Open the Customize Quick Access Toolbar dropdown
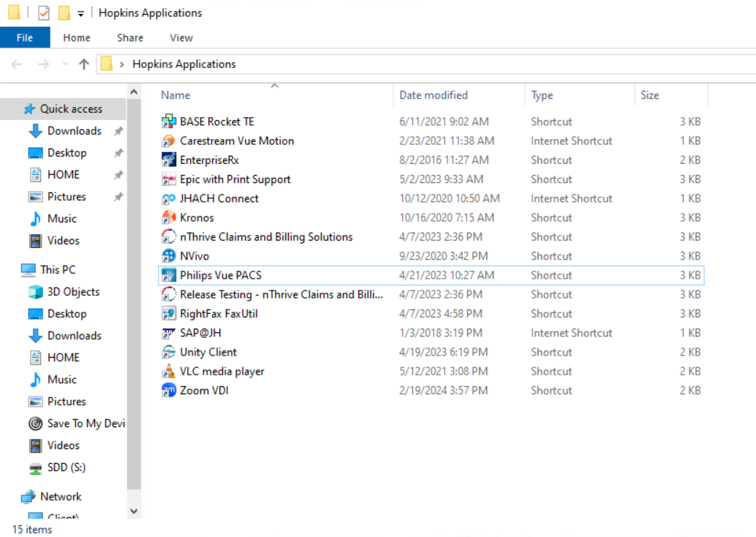The image size is (756, 537). click(80, 13)
